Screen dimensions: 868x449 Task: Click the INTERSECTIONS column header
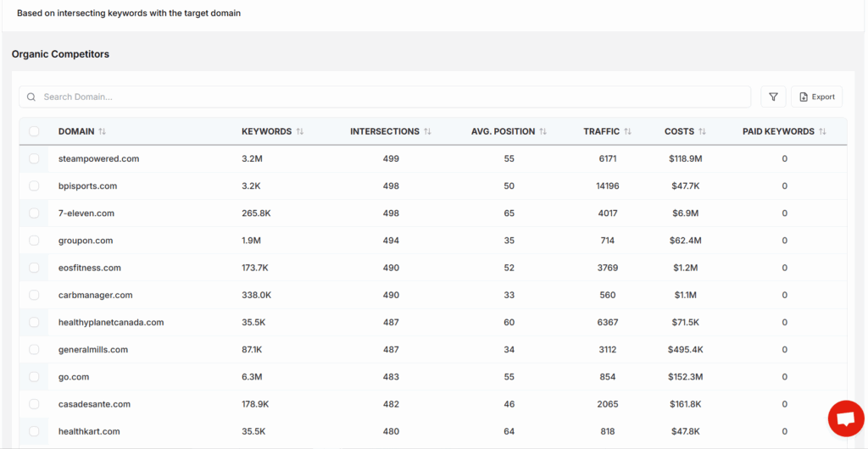[385, 131]
